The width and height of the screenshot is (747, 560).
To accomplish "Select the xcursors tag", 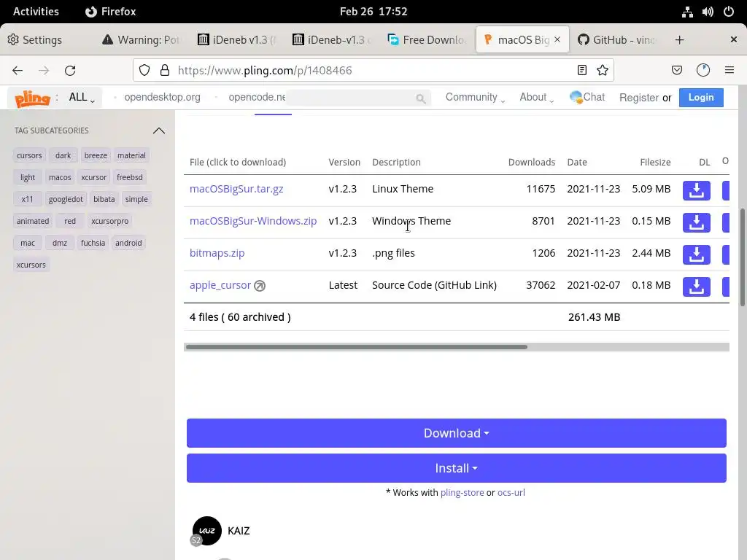I will tap(31, 265).
